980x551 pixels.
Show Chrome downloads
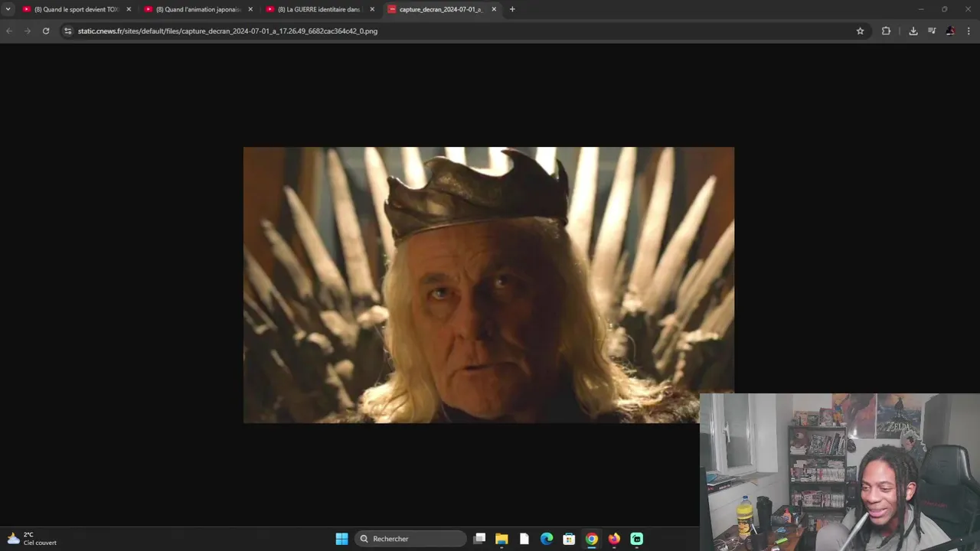[x=913, y=31]
